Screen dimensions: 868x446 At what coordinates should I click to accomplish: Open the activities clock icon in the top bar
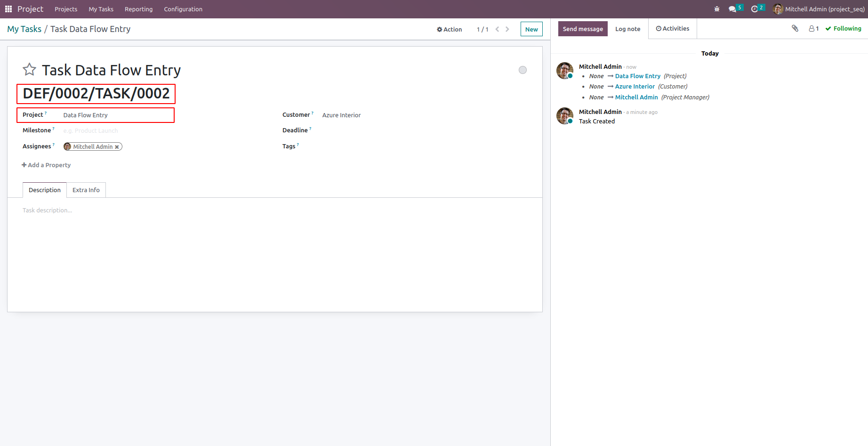coord(757,8)
